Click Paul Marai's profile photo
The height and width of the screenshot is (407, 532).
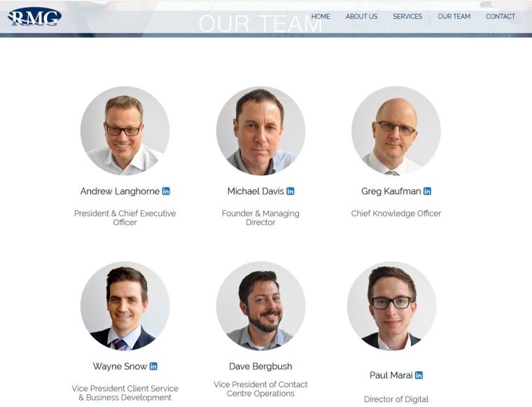coord(391,306)
